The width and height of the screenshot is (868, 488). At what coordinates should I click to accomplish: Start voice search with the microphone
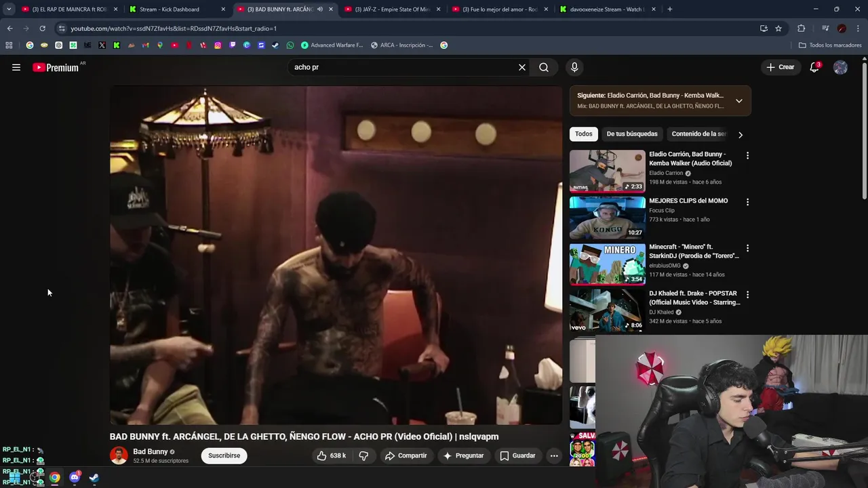pyautogui.click(x=574, y=67)
